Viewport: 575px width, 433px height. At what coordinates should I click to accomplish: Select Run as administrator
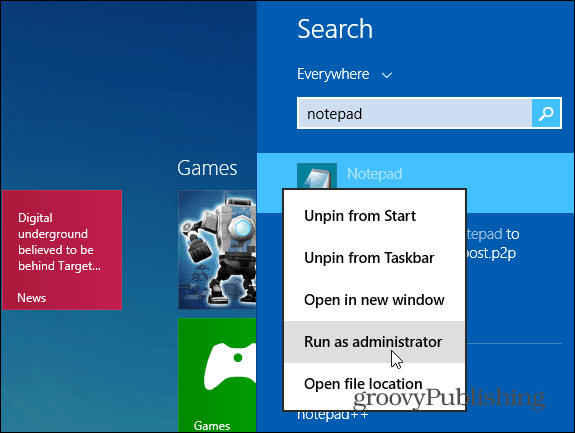coord(374,342)
